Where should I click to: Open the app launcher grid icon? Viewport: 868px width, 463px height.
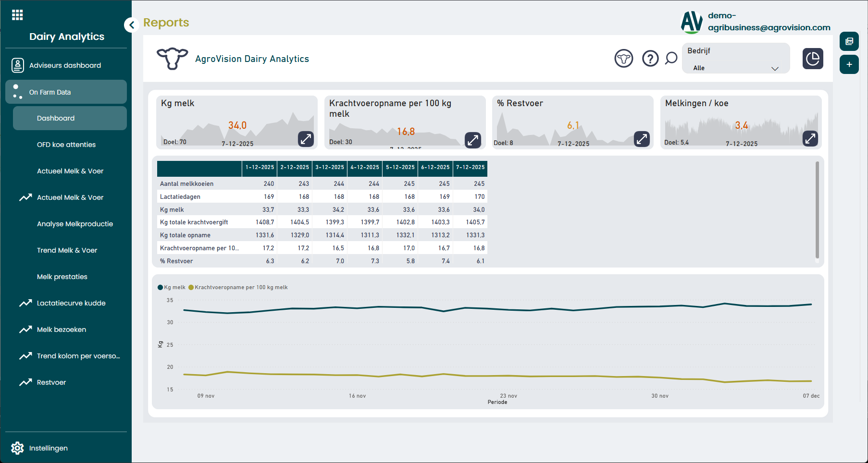pyautogui.click(x=17, y=15)
